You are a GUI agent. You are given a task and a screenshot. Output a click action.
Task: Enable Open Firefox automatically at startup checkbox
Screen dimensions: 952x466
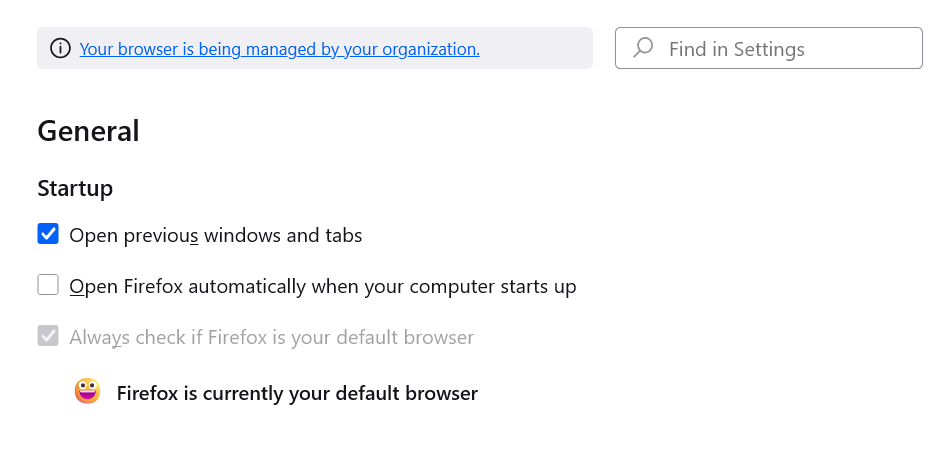(x=48, y=286)
